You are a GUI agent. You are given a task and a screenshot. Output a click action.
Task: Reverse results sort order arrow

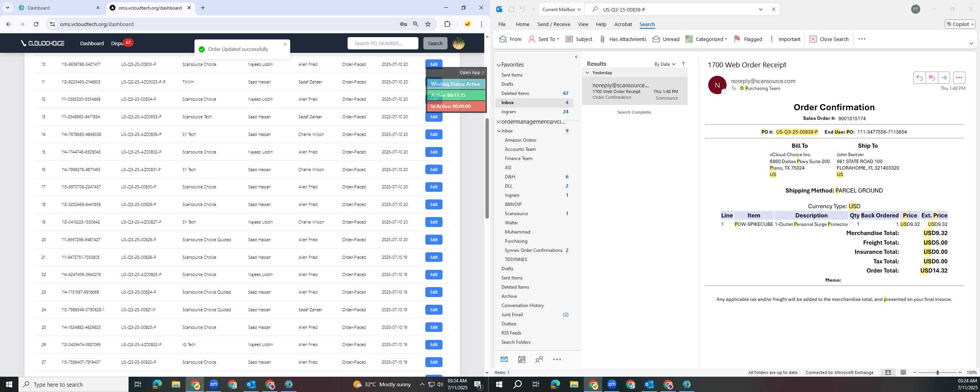tap(683, 64)
